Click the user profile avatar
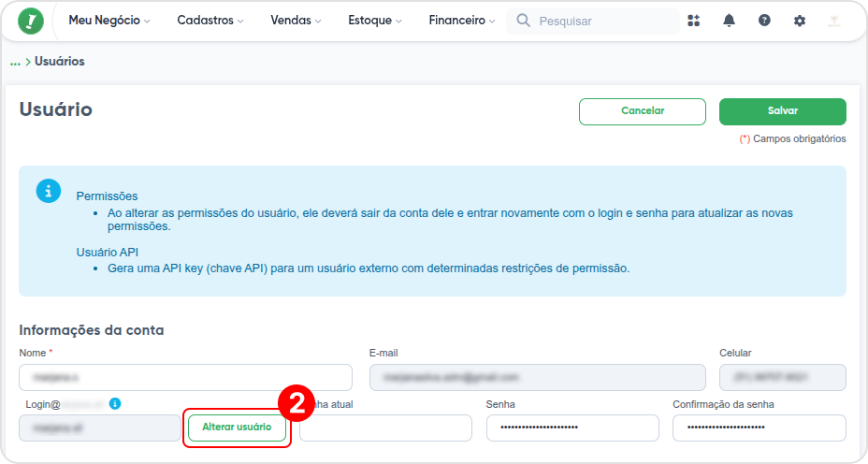Screen dimensions: 868x464 (x=834, y=21)
